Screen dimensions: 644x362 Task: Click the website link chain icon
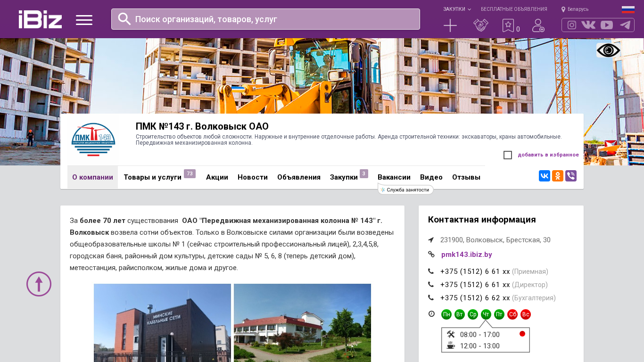coord(431,255)
